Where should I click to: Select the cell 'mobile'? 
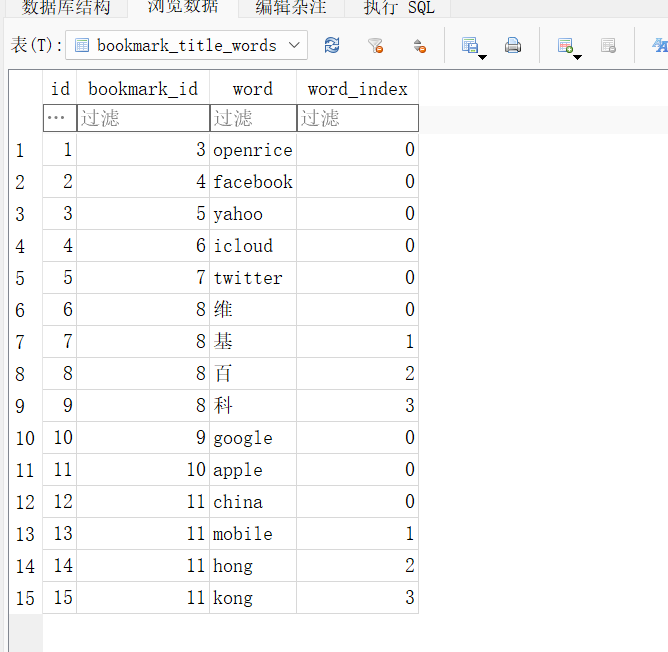pyautogui.click(x=253, y=534)
